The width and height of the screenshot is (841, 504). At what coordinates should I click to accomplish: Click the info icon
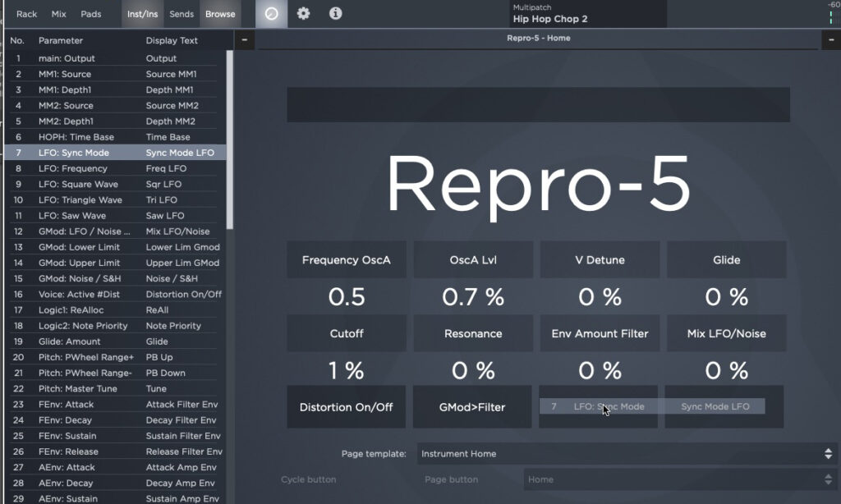[x=336, y=13]
